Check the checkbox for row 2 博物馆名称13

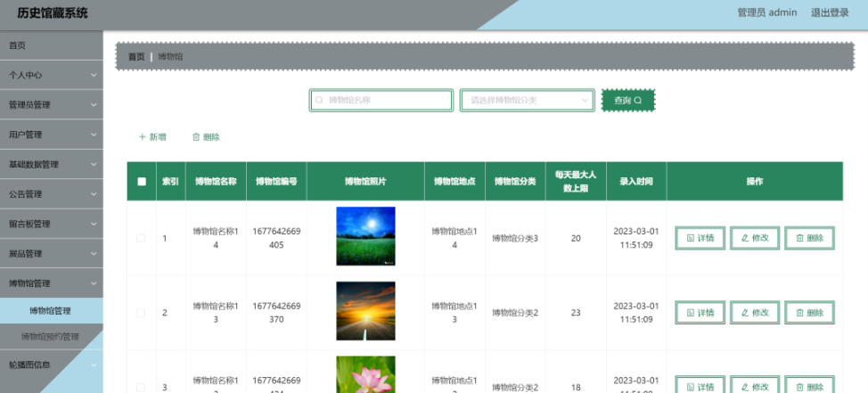click(141, 314)
